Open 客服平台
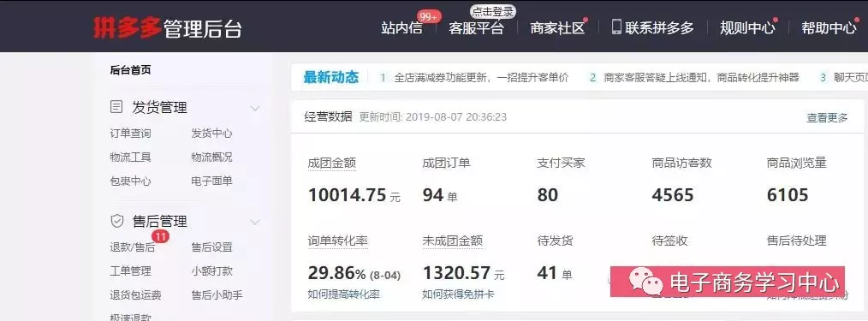 476,28
